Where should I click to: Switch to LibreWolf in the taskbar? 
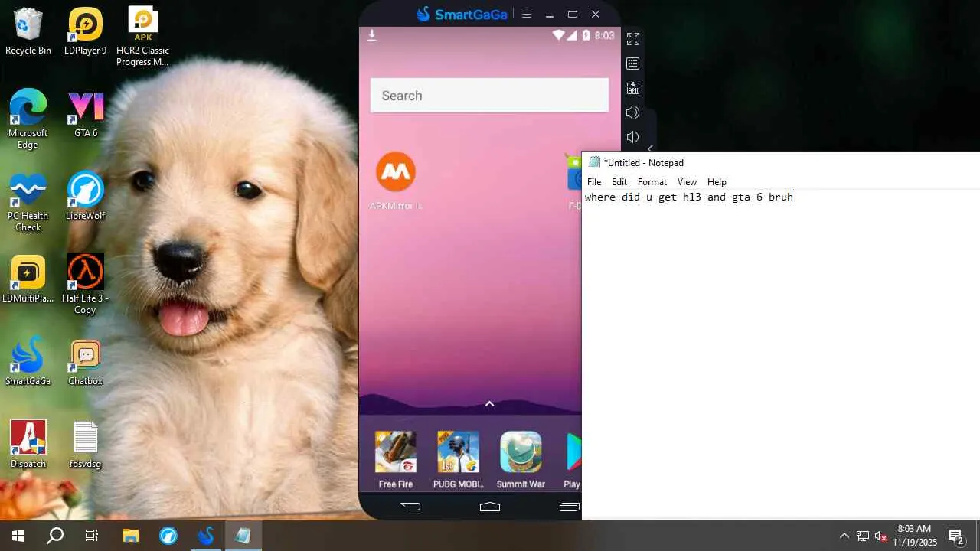168,536
